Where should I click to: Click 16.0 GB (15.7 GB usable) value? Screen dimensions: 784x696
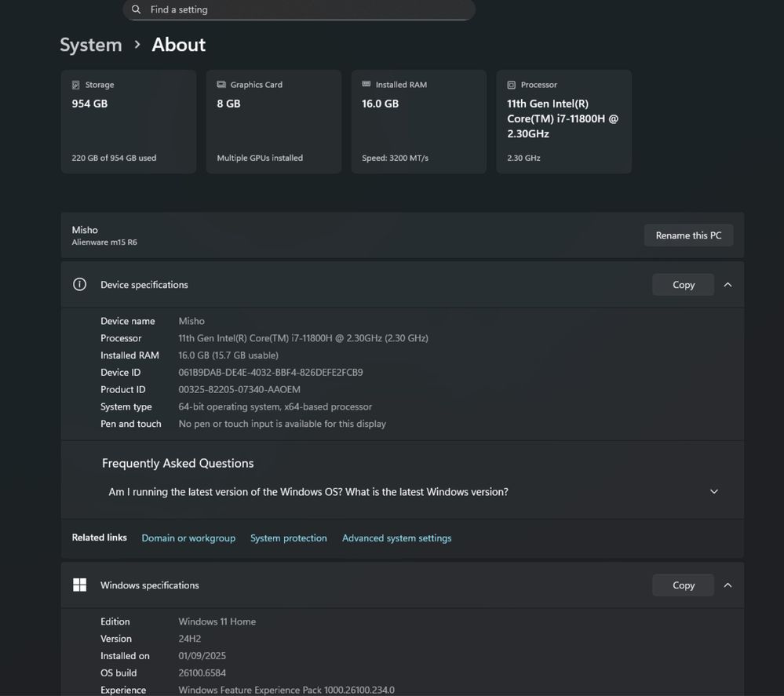coord(228,355)
